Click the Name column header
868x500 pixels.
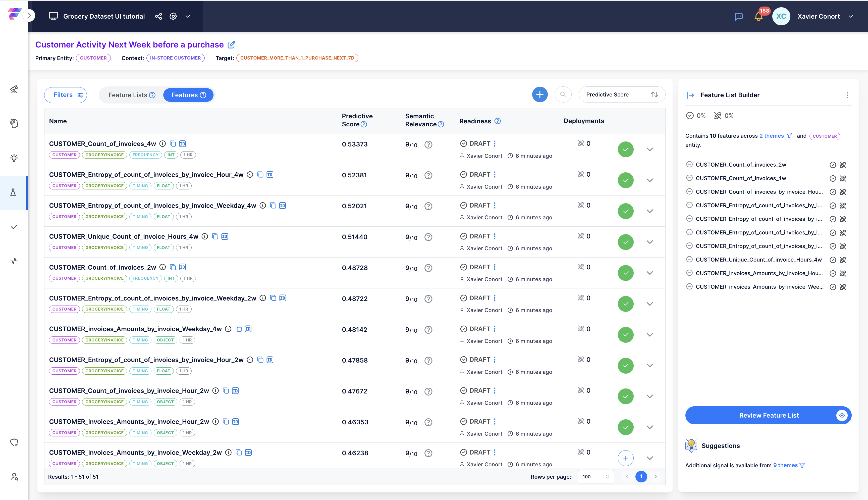(x=58, y=121)
